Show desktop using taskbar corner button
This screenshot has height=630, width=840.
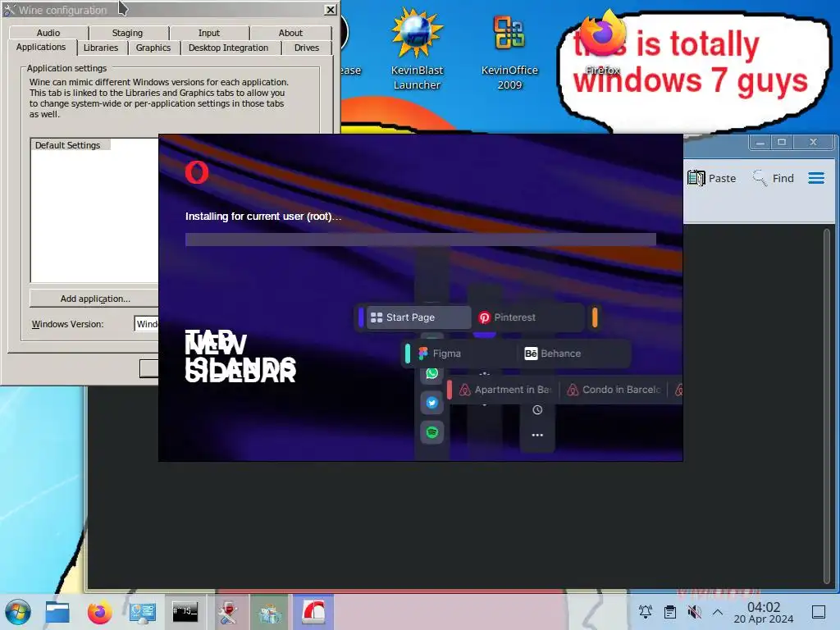pos(819,612)
